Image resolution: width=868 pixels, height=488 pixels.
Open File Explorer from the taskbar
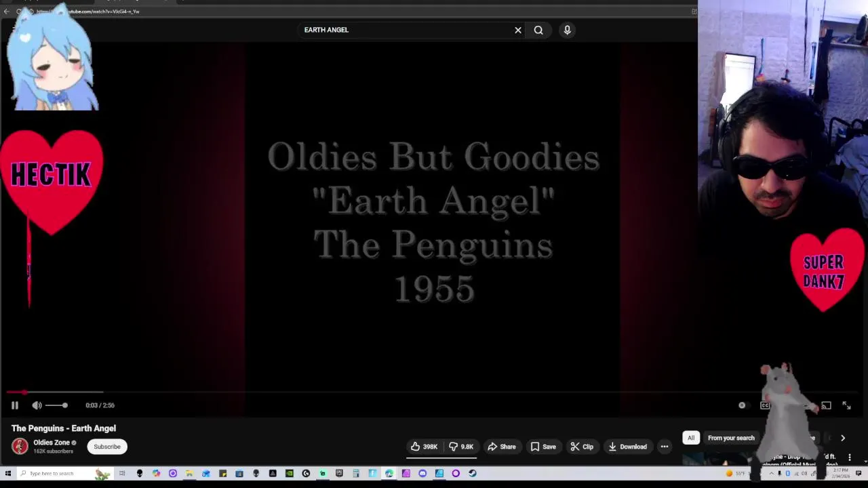point(189,473)
